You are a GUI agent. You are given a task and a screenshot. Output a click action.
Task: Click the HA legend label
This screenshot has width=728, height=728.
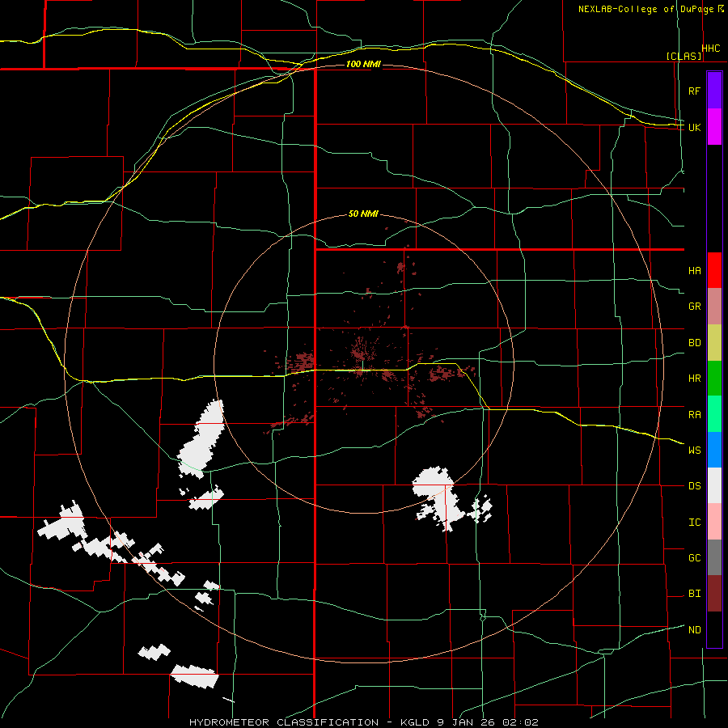click(x=694, y=271)
